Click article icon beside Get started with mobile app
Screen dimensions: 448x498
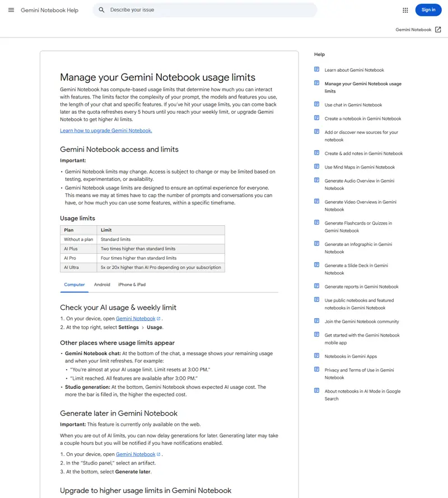point(316,334)
